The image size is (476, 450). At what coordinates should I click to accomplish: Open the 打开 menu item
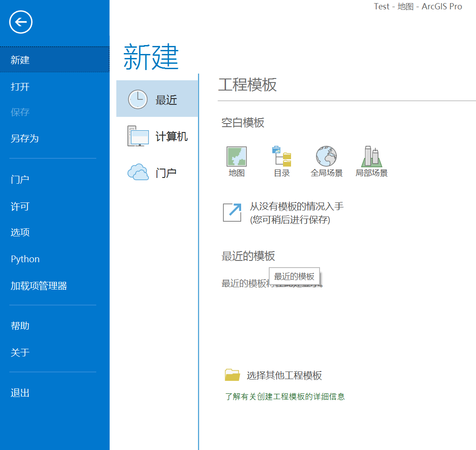(x=20, y=87)
